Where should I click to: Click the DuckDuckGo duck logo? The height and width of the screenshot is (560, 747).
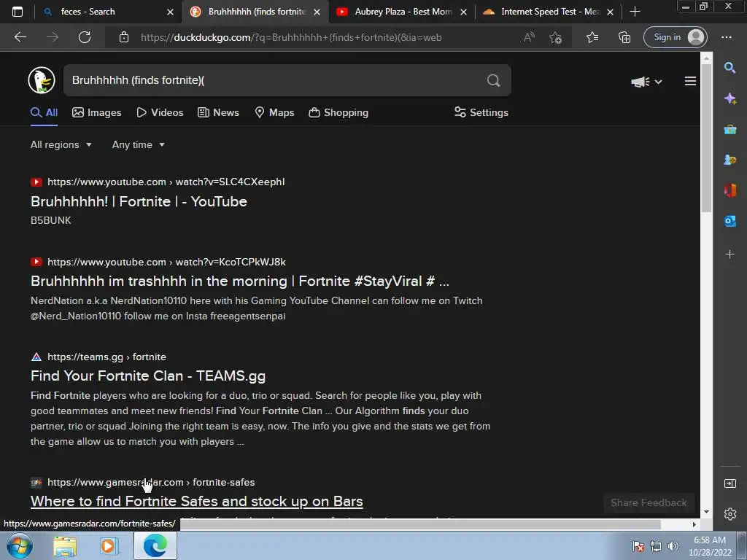click(42, 80)
